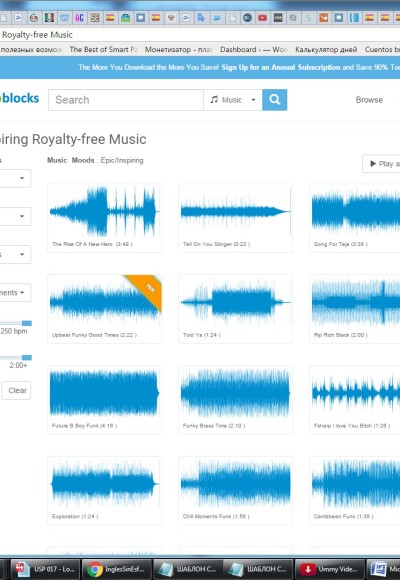The height and width of the screenshot is (580, 400).
Task: Open the Music category dropdown
Action: point(233,100)
